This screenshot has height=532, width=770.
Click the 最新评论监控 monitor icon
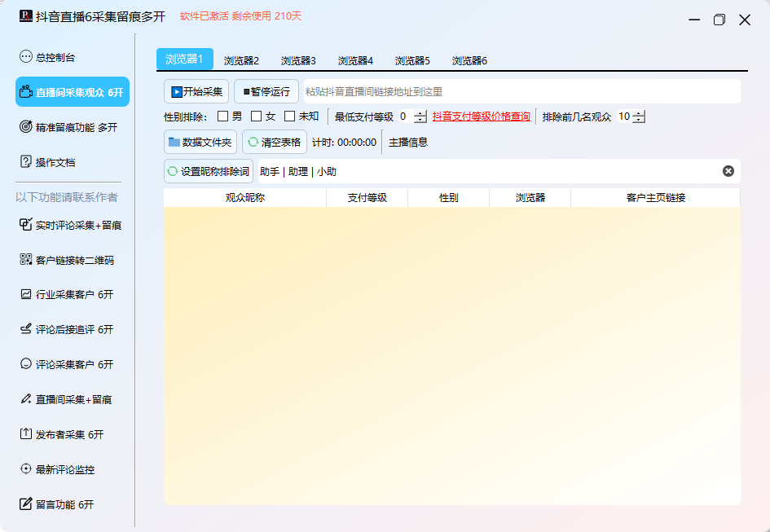click(x=25, y=469)
